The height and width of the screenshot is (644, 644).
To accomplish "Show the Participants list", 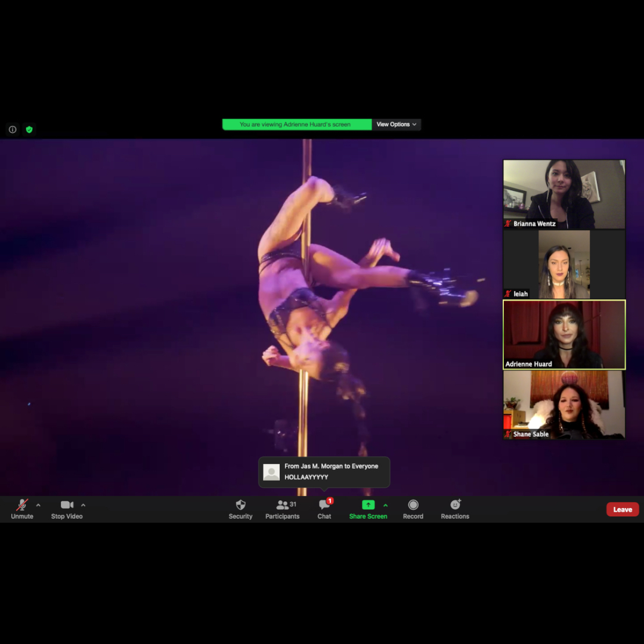I will [283, 509].
